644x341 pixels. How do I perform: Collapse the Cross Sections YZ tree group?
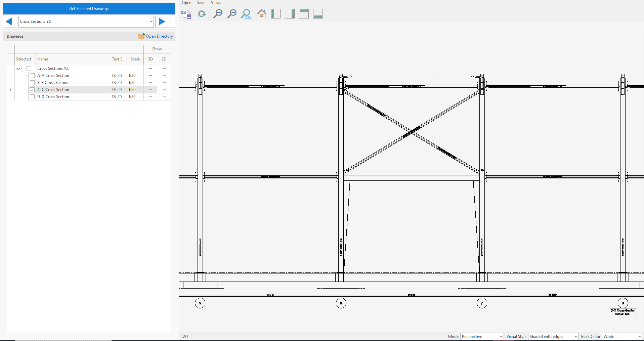pyautogui.click(x=18, y=69)
